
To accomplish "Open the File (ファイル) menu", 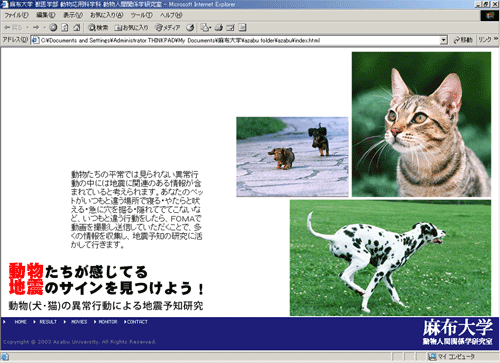I will (16, 15).
